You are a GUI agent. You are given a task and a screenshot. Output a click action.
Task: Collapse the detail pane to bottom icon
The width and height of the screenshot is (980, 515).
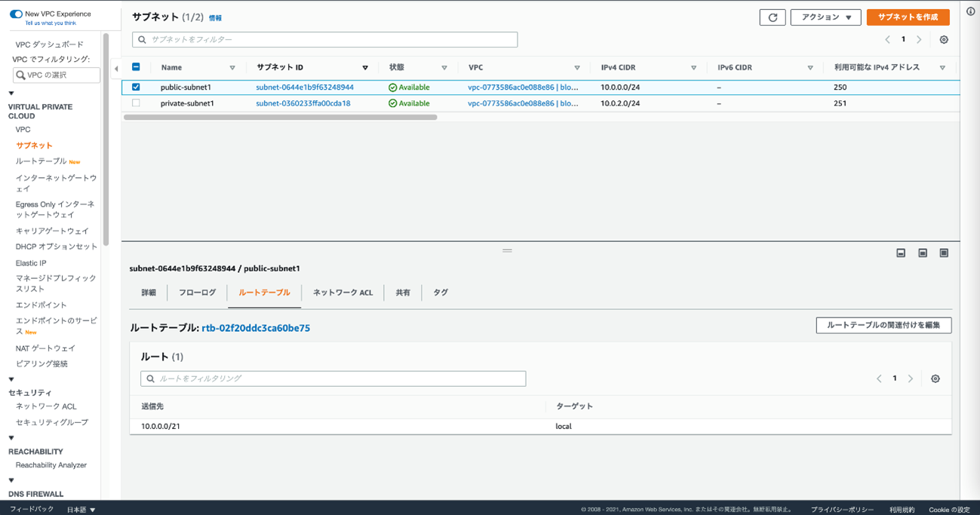pyautogui.click(x=901, y=253)
